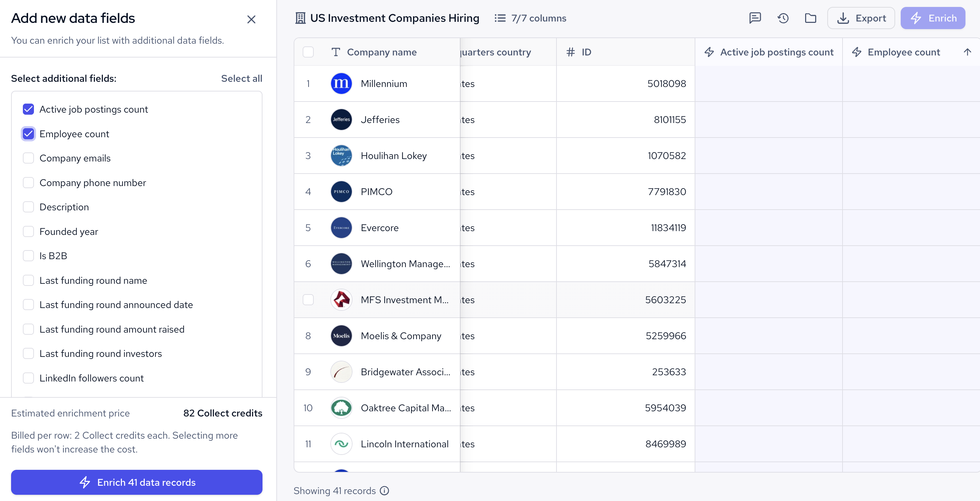
Task: Click Moelis & Company name
Action: click(x=401, y=336)
